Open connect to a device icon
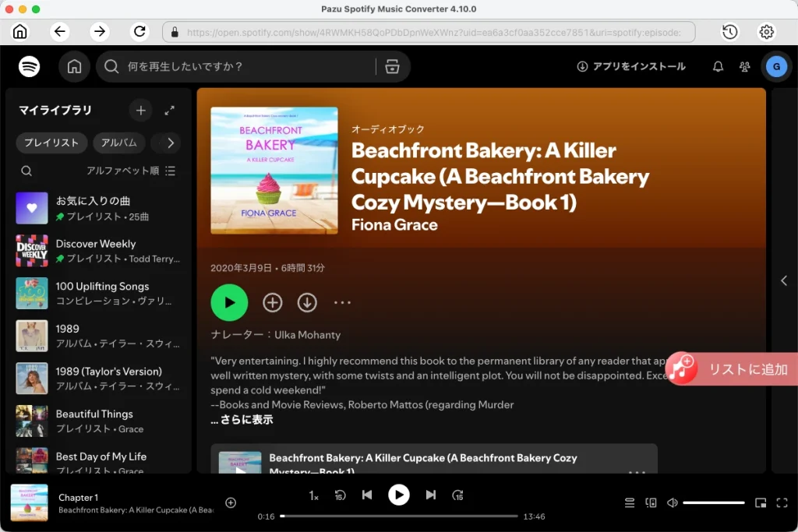 point(651,502)
